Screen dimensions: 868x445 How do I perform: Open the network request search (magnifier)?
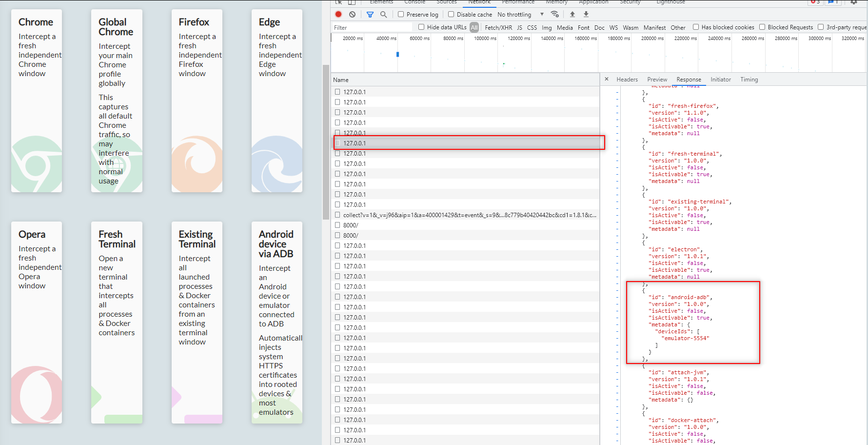point(384,14)
